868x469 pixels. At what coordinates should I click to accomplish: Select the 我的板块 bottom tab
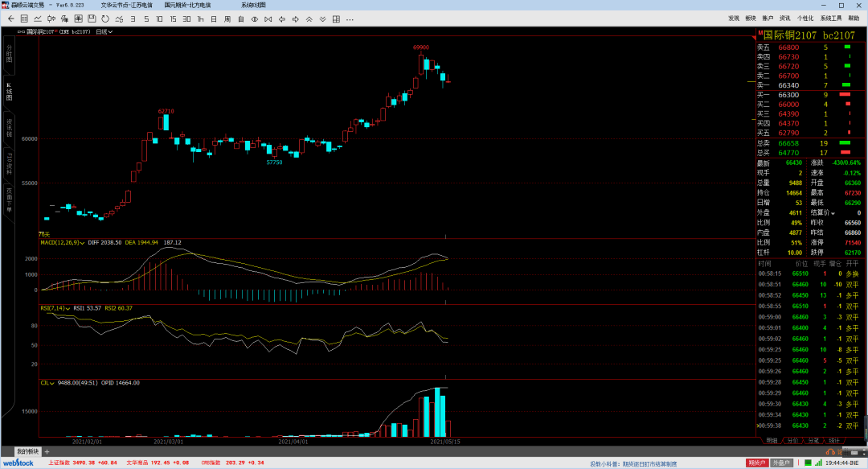[x=27, y=452]
